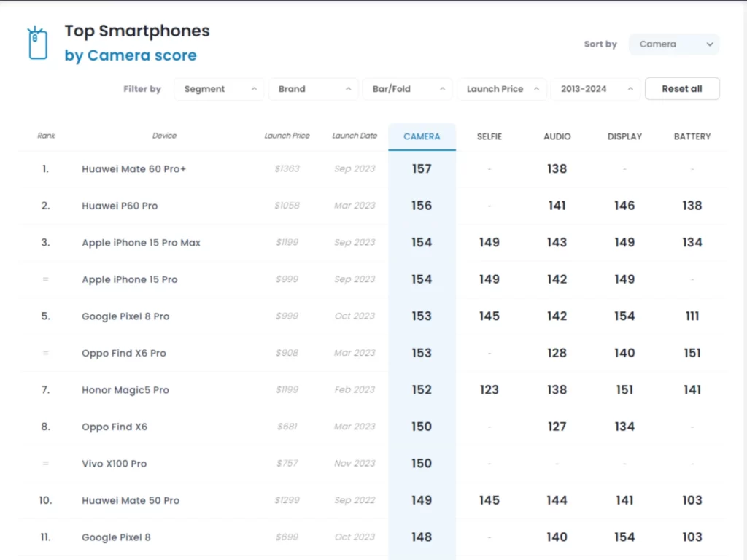This screenshot has width=747, height=560.
Task: Open the Honor Magic5 Pro page
Action: [125, 390]
